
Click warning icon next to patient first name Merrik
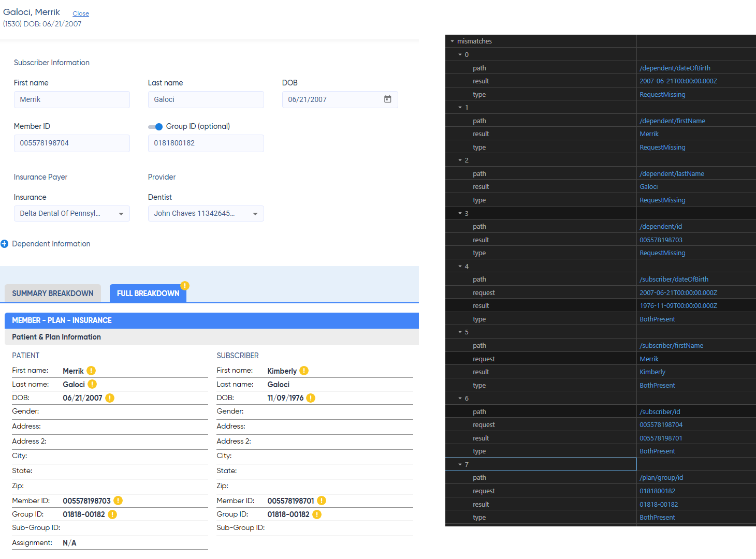tap(91, 371)
